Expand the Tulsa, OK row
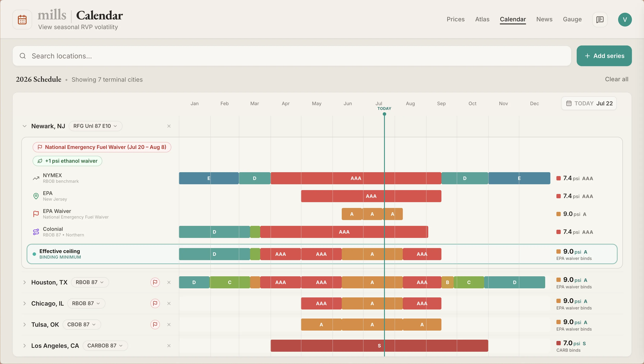This screenshot has height=364, width=644. 25,325
